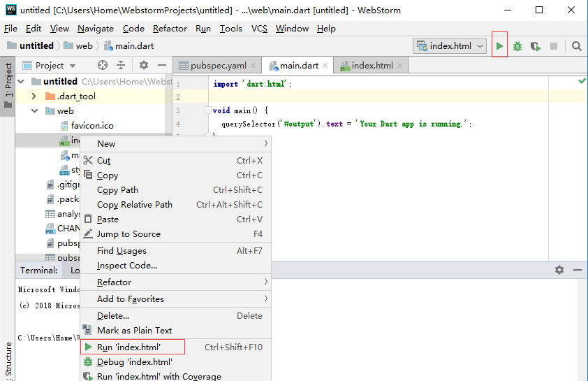
Task: Select Find Usages
Action: (x=175, y=251)
